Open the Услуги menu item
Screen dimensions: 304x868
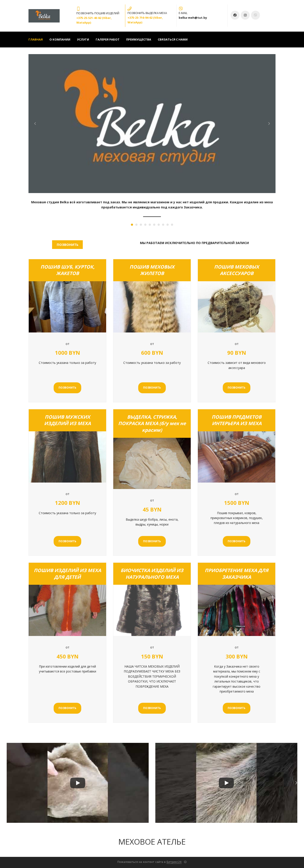83,40
